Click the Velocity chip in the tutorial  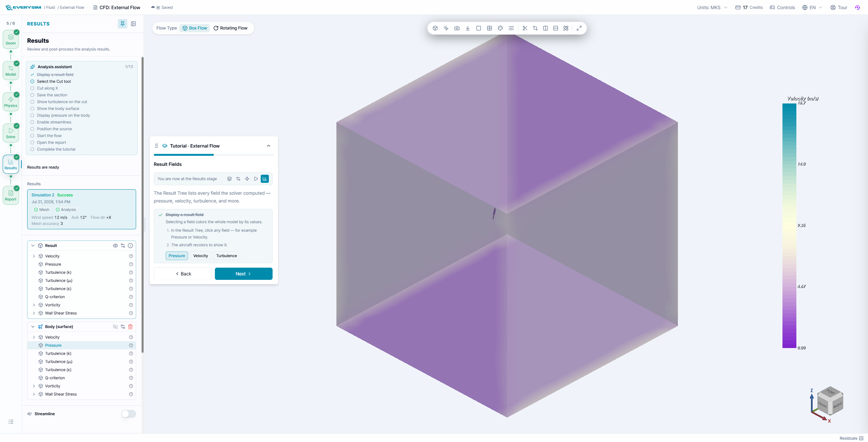click(200, 256)
